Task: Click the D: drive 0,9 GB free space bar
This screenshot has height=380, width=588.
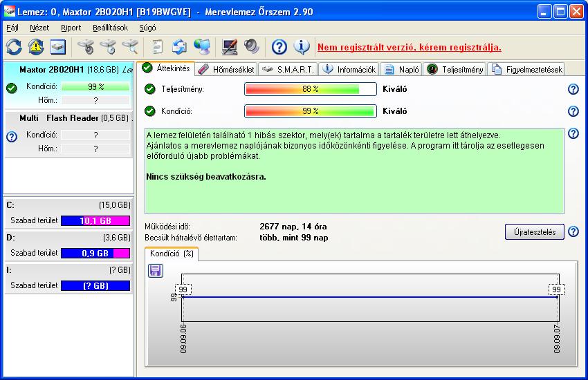Action: click(95, 253)
